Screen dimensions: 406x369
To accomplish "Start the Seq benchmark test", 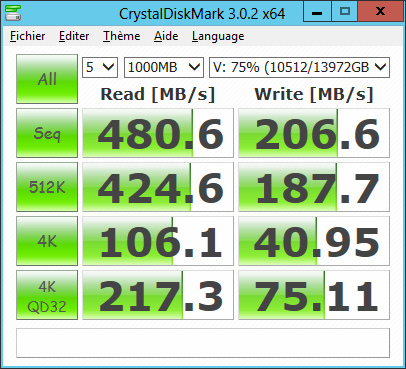I will (47, 133).
